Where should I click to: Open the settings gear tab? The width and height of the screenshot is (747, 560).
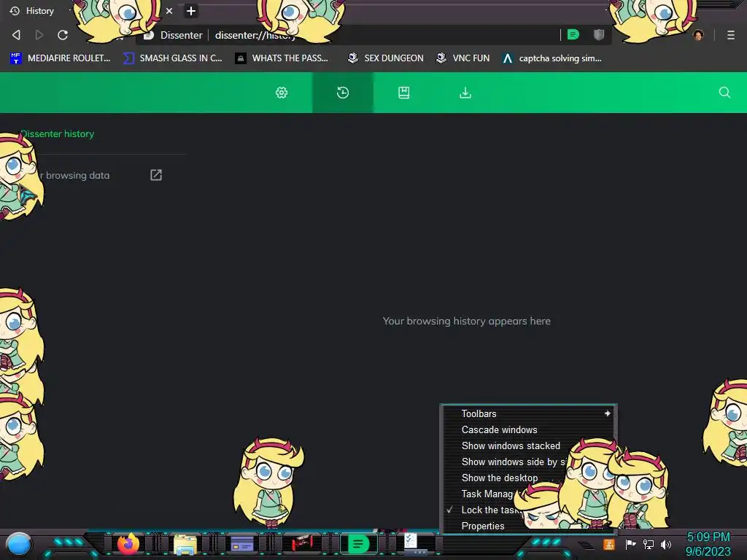[x=282, y=93]
